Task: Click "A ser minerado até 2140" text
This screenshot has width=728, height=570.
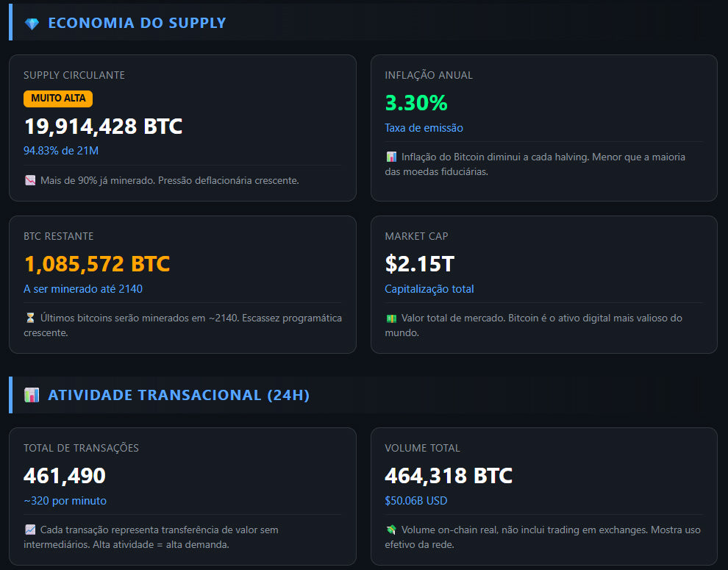Action: 83,289
